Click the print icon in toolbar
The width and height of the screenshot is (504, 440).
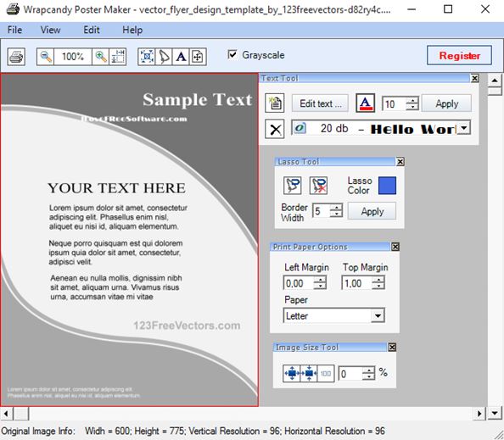[16, 57]
